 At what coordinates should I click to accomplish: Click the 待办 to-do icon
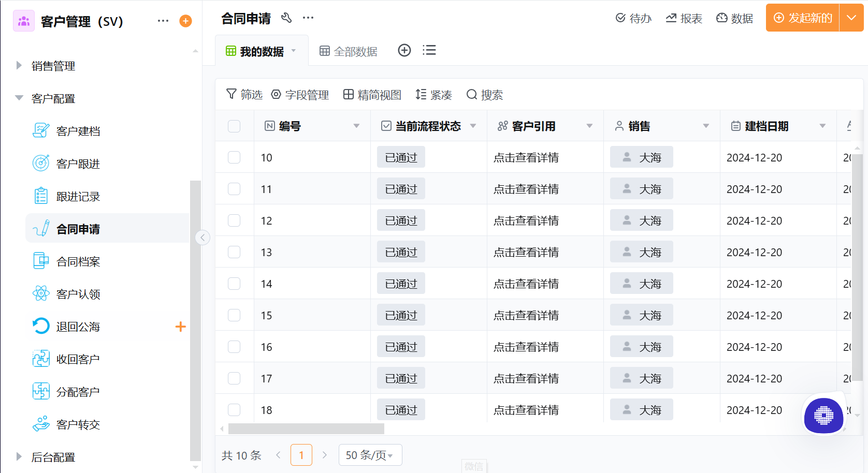click(x=633, y=18)
